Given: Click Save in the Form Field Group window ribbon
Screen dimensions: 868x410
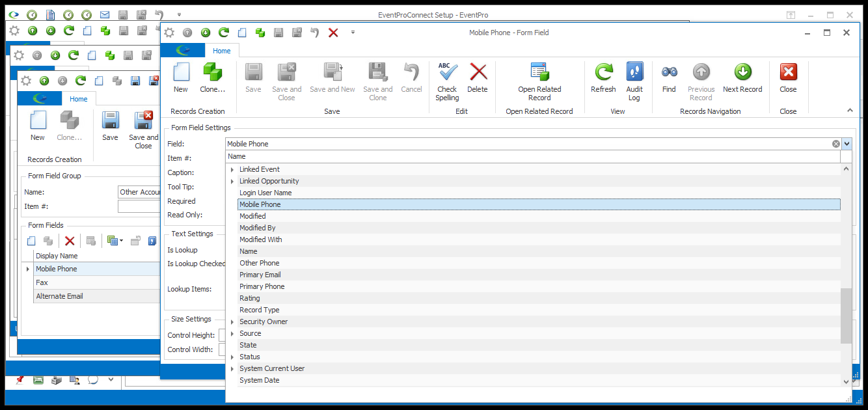Looking at the screenshot, I should (110, 126).
